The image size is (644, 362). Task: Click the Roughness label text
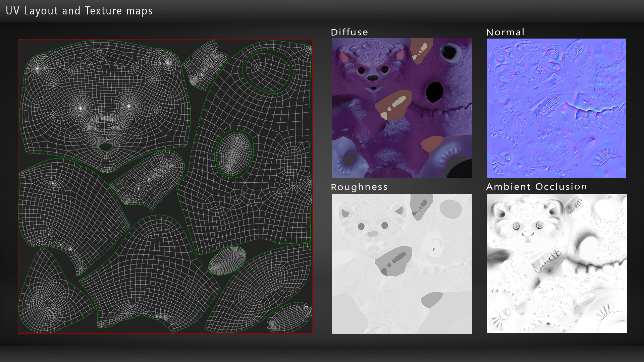pos(359,187)
